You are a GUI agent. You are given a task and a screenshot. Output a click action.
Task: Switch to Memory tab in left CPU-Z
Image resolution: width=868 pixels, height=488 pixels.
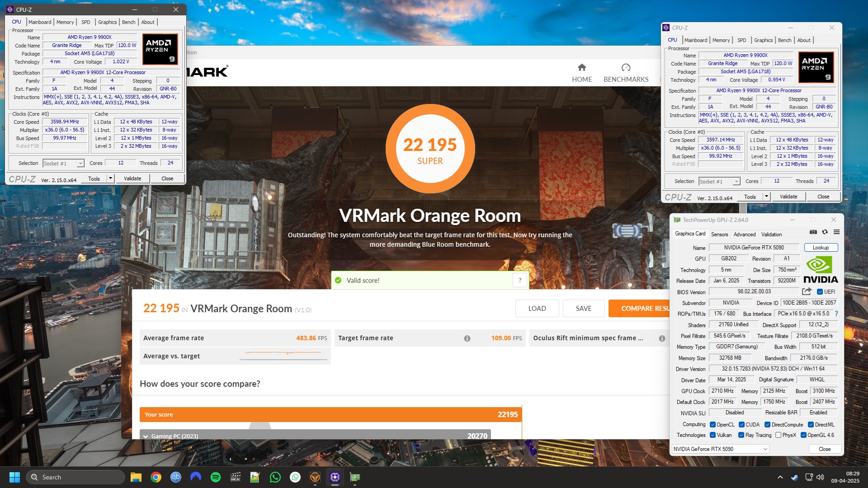point(65,22)
